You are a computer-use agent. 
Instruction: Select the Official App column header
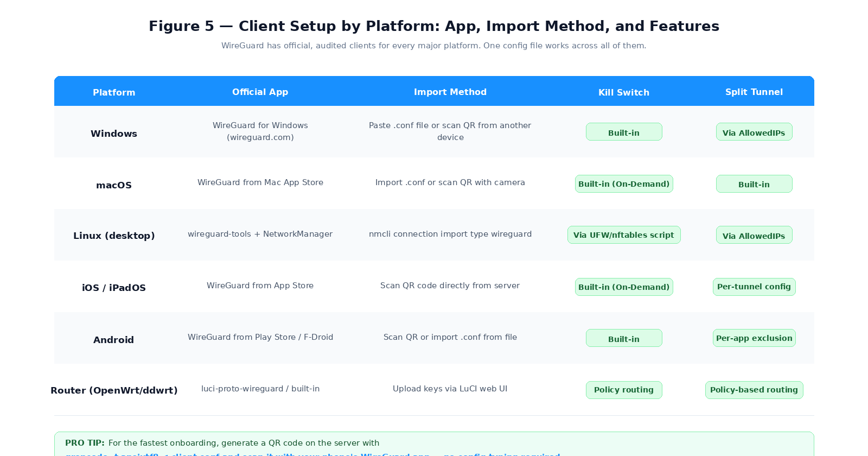coord(260,92)
